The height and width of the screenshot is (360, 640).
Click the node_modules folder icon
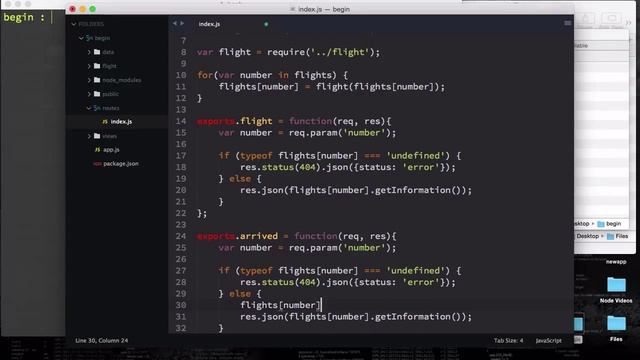97,80
